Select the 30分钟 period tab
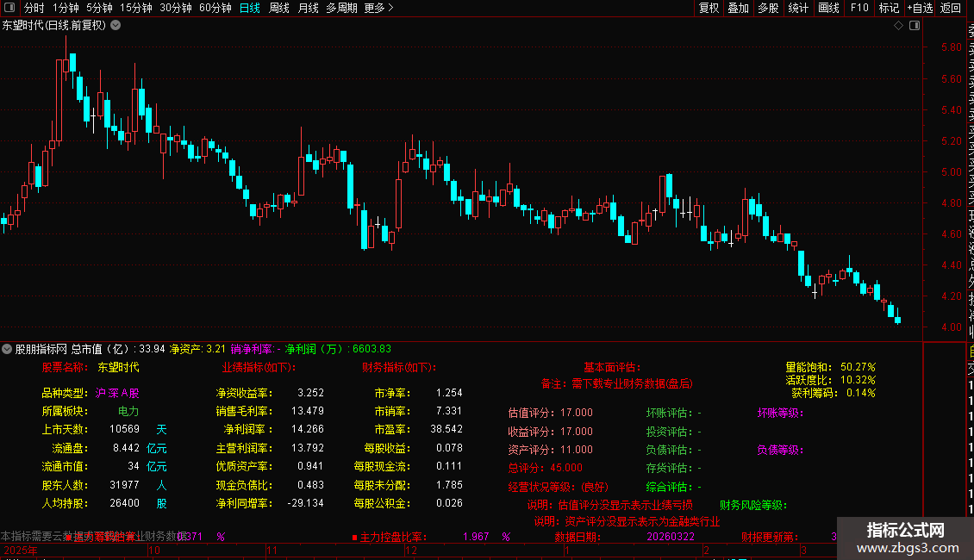Viewport: 974px width, 560px height. (x=175, y=8)
